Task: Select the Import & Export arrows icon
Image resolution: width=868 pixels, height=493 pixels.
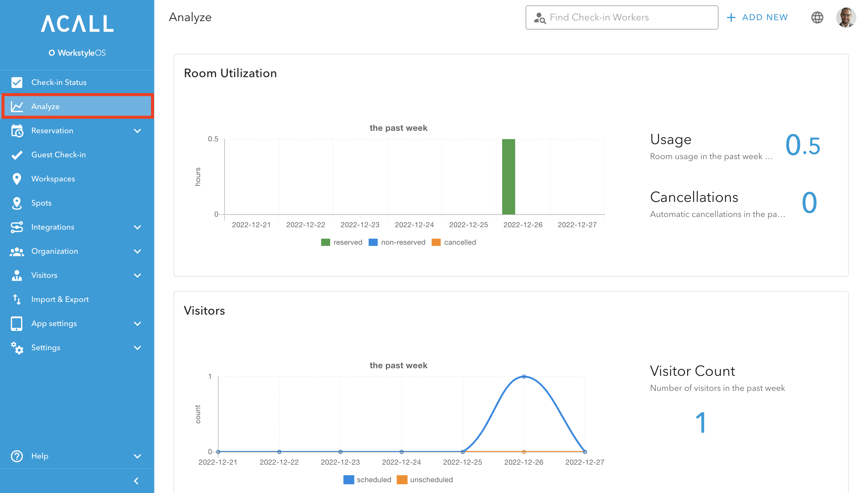Action: pyautogui.click(x=17, y=299)
